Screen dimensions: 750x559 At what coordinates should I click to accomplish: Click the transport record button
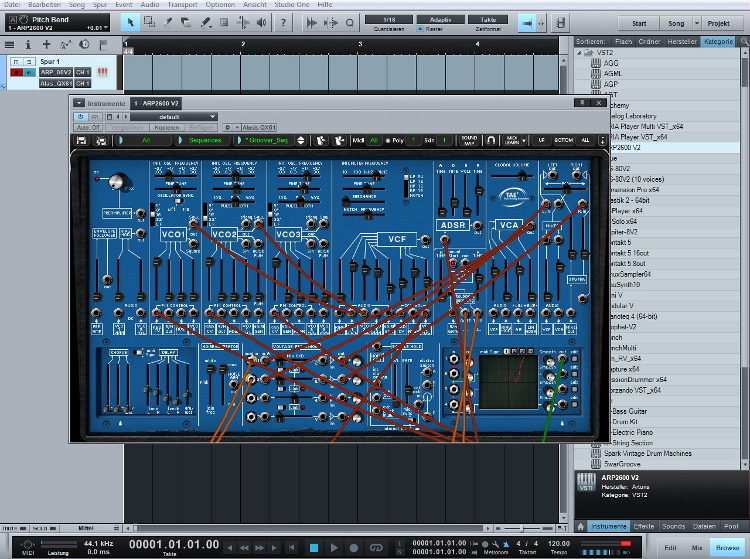tap(353, 548)
